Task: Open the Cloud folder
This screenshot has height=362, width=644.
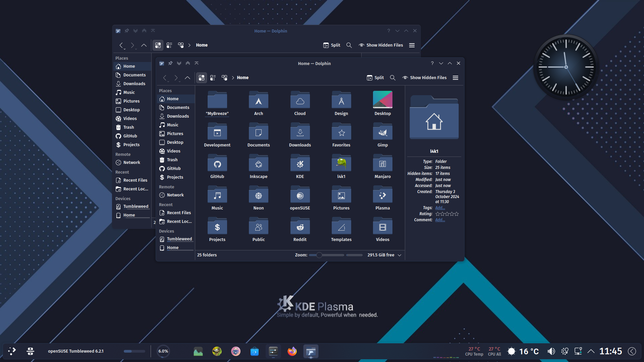Action: click(300, 103)
